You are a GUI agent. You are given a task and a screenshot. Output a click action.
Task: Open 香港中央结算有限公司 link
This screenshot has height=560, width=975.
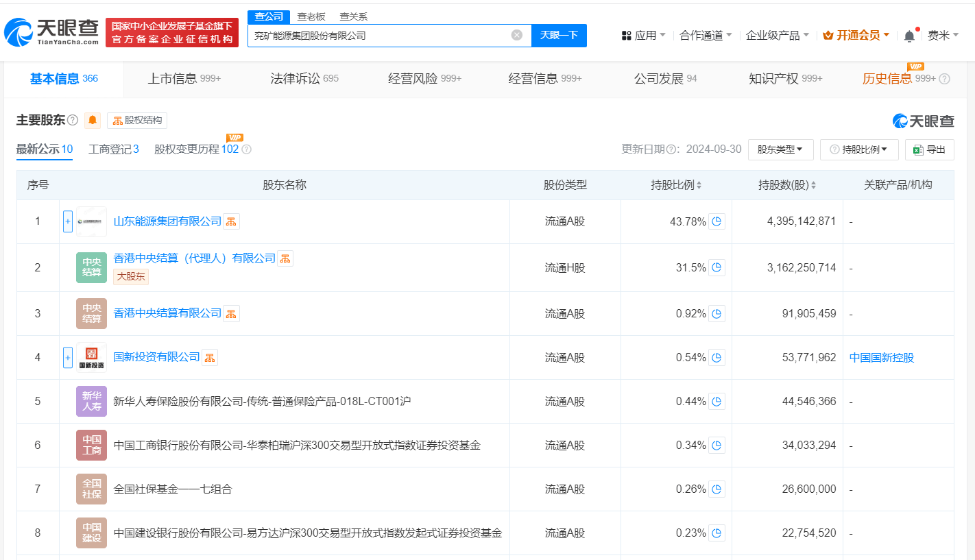click(x=167, y=313)
